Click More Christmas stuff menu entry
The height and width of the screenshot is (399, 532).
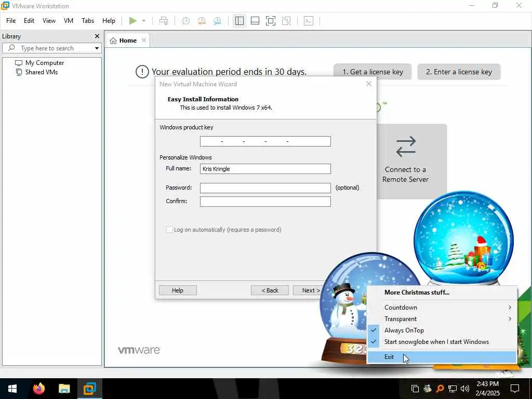point(417,292)
